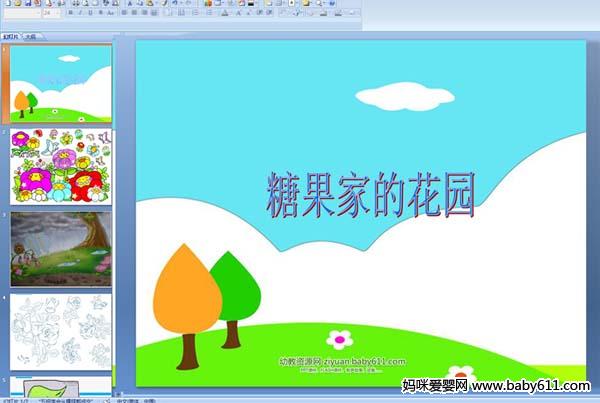Click the Undo arrow icon
Screen dimensions: 600x403
click(174, 3)
